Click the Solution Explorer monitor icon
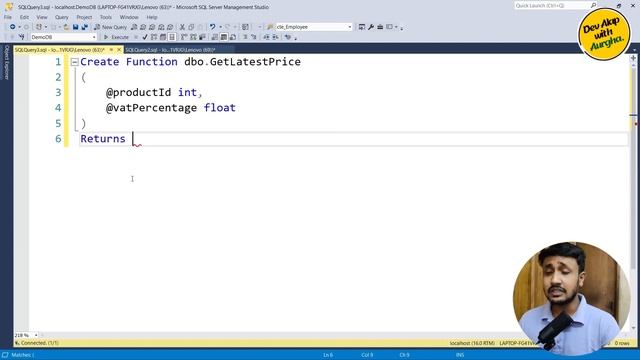Image resolution: width=640 pixels, height=360 pixels. (x=362, y=27)
